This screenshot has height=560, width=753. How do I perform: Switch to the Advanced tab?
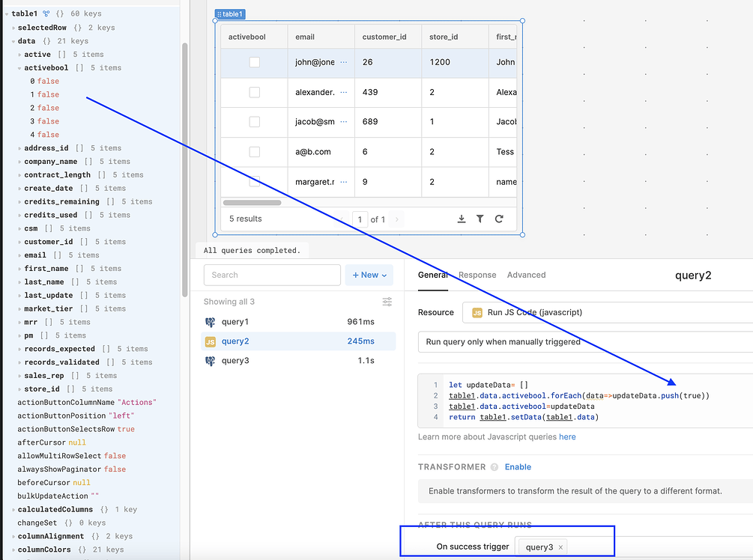[x=526, y=275]
